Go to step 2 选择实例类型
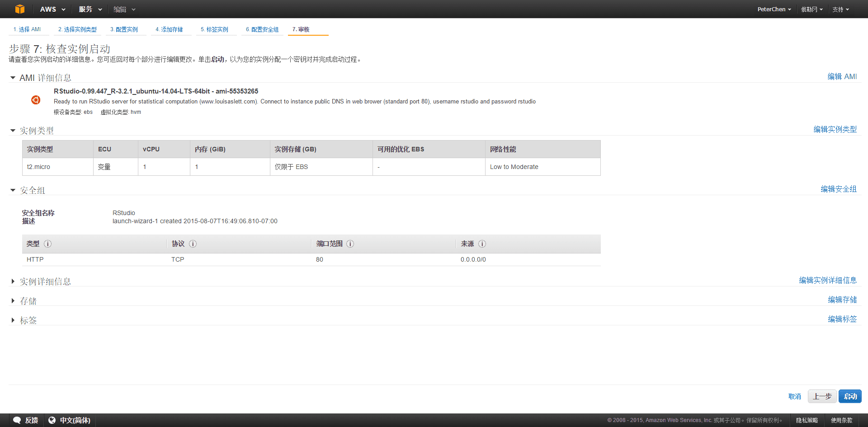868x427 pixels. click(77, 29)
